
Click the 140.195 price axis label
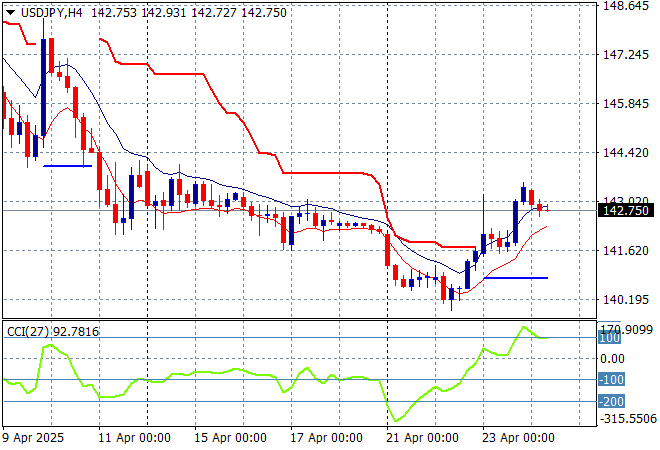(x=626, y=300)
